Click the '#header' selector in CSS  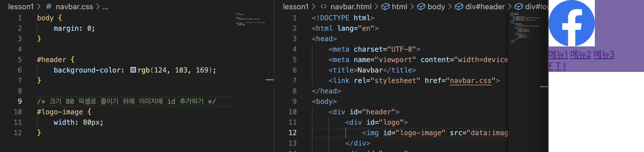(x=51, y=59)
